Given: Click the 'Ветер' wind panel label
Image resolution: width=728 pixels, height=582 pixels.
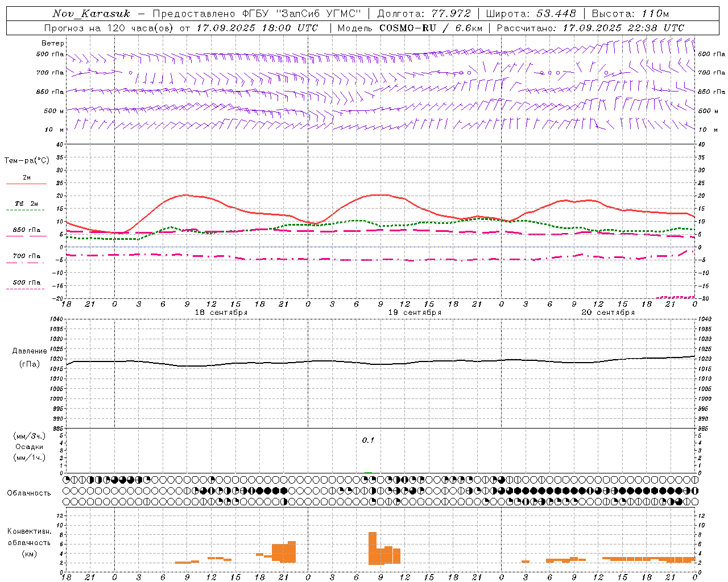Looking at the screenshot, I should point(53,43).
